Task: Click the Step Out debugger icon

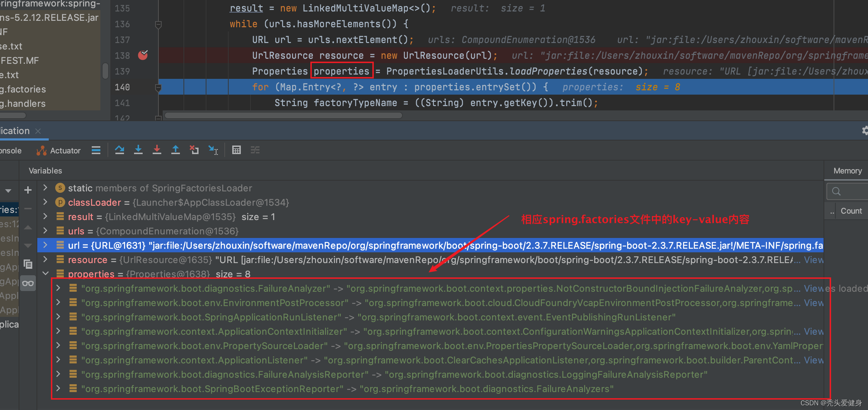Action: click(175, 150)
